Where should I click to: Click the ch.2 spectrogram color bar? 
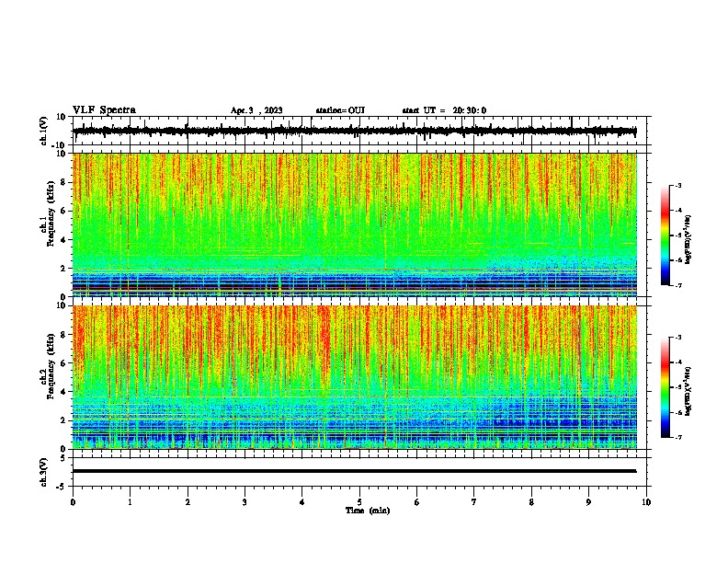665,387
